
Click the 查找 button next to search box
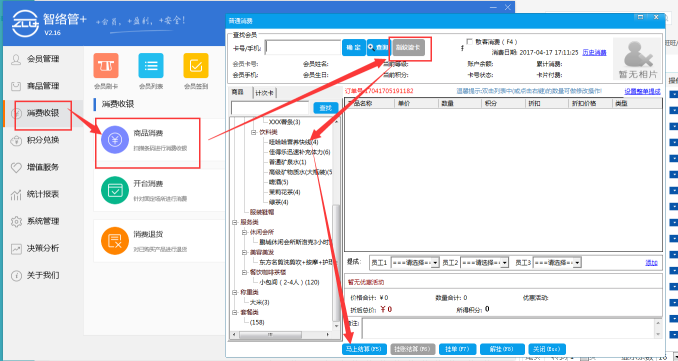325,108
